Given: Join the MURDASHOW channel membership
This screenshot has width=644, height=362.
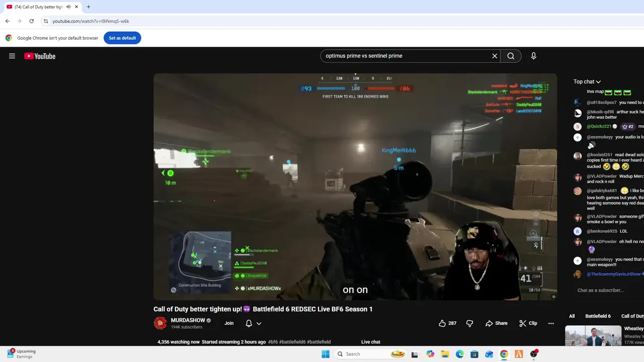Looking at the screenshot, I should pyautogui.click(x=229, y=323).
